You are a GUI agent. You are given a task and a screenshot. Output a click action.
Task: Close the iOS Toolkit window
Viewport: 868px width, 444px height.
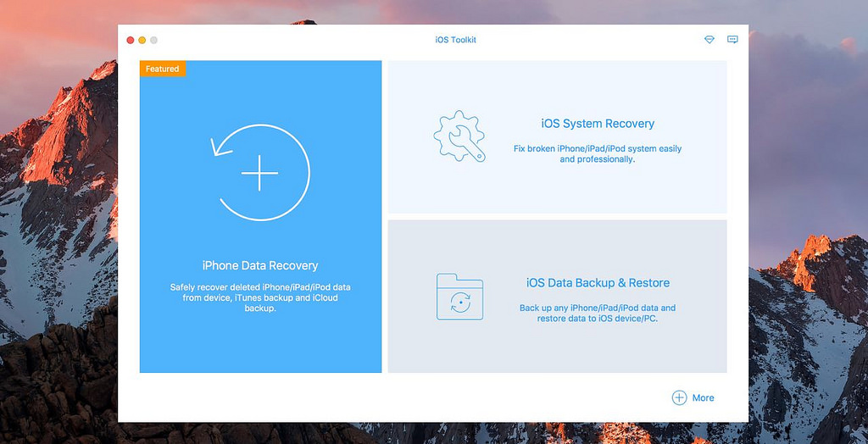point(131,40)
